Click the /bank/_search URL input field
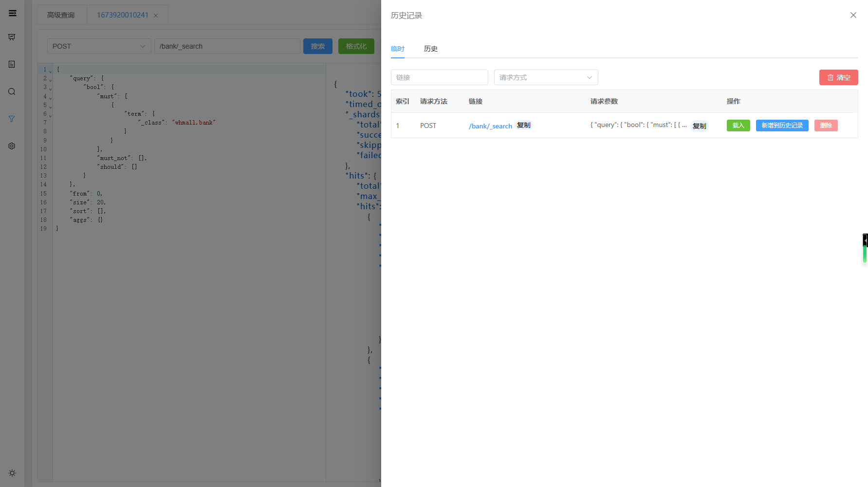Image resolution: width=868 pixels, height=487 pixels. click(x=227, y=46)
